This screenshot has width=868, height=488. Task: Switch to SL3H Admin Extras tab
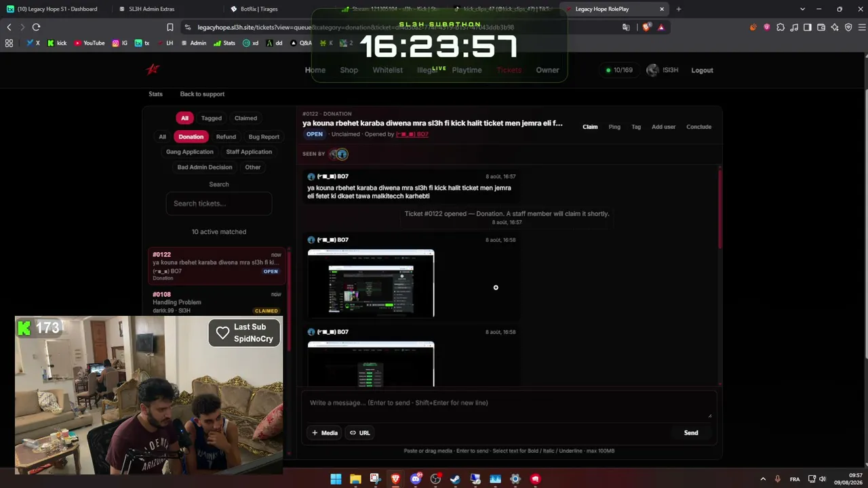[163, 9]
